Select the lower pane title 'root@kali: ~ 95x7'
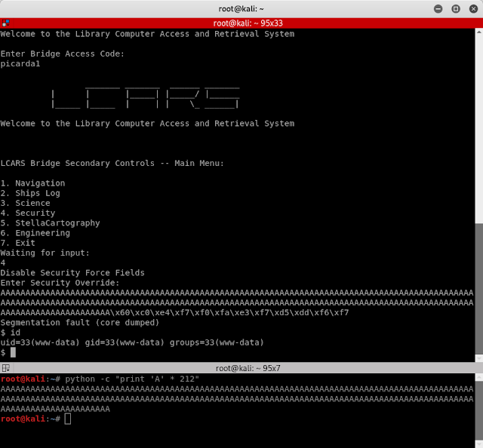483x448 pixels. coord(248,368)
